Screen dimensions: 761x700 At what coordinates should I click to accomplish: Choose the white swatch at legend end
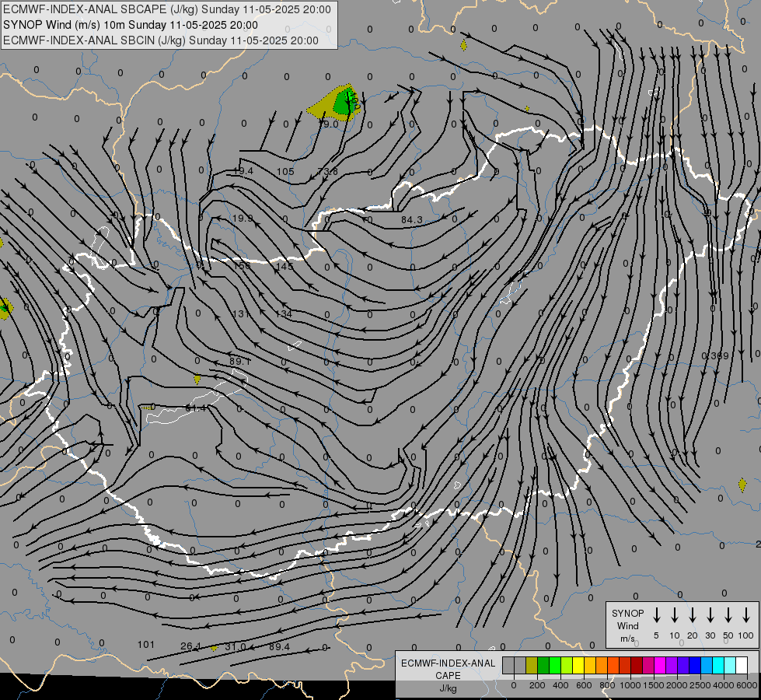tap(741, 665)
